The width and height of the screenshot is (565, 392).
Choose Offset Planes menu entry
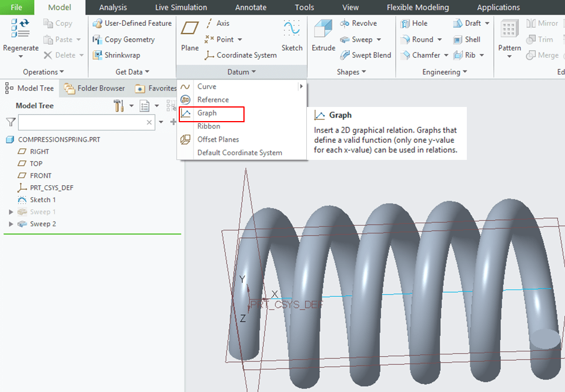pos(218,139)
